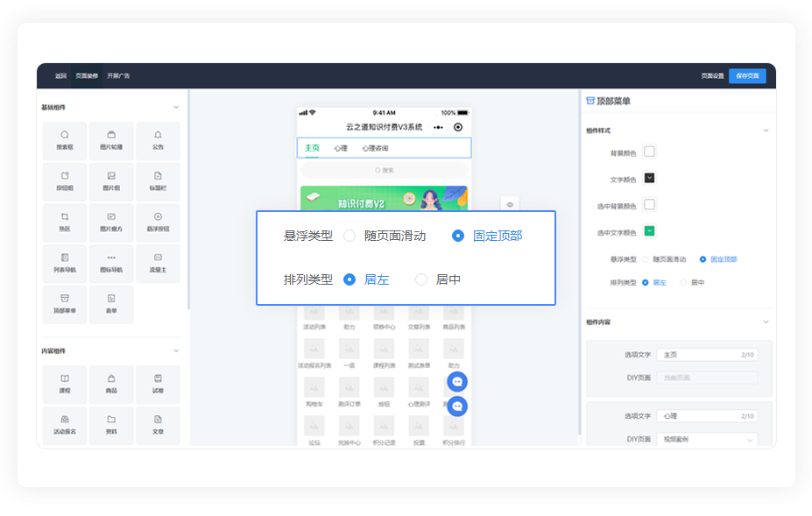
Task: Select the 知识付费V2 banner image
Action: 384,198
